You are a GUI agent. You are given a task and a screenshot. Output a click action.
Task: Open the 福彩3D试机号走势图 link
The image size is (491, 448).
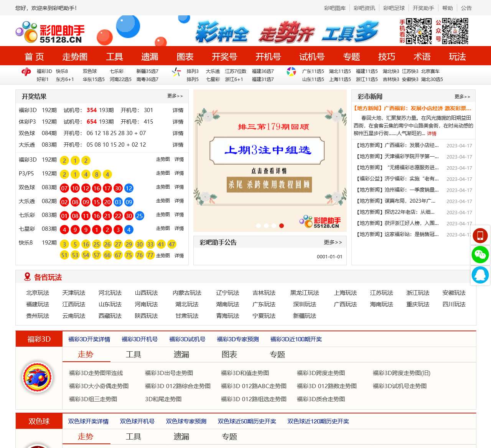(400, 386)
